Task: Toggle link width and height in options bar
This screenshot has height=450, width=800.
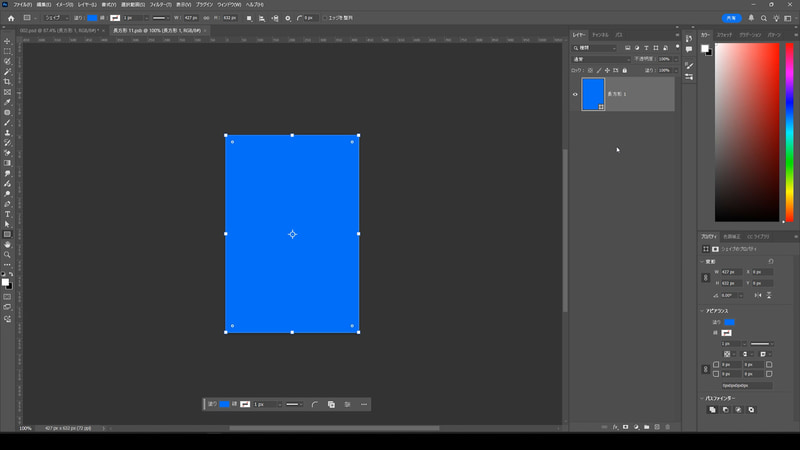Action: 207,18
